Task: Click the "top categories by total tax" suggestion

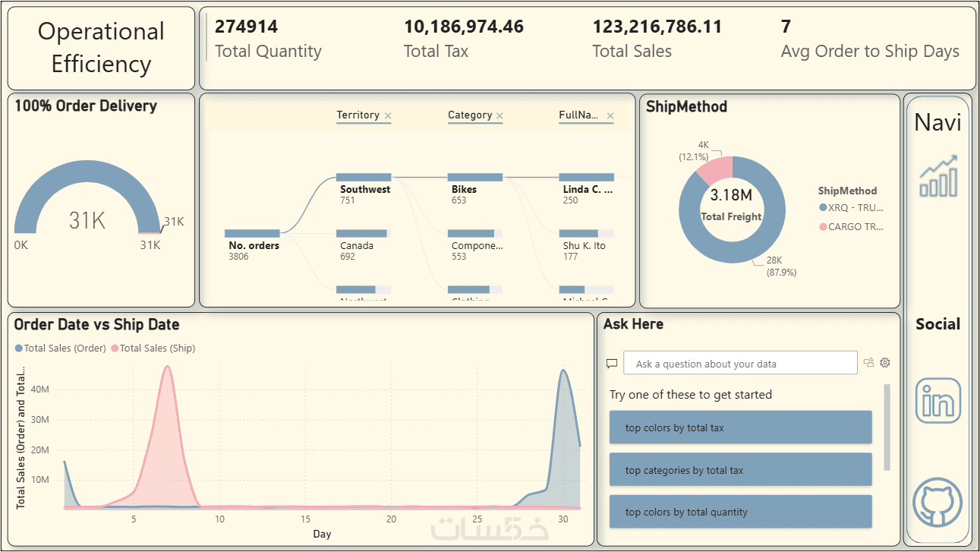Action: pyautogui.click(x=741, y=470)
